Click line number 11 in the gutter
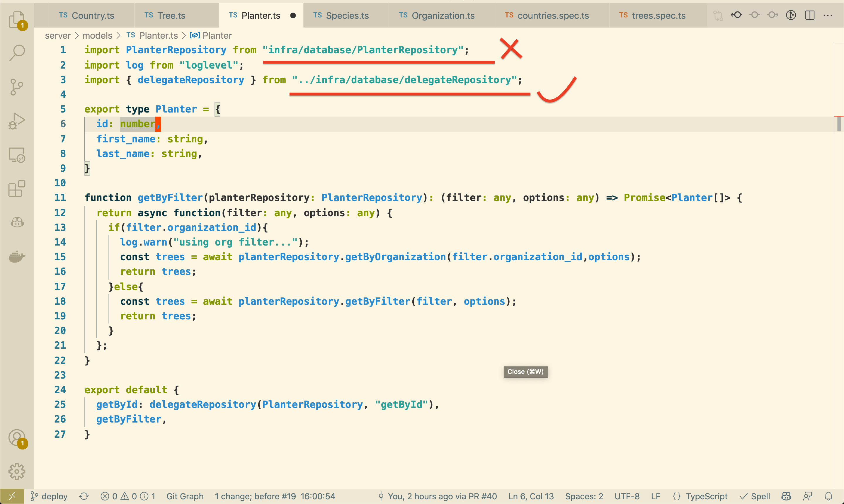Image resolution: width=844 pixels, height=504 pixels. (60, 198)
